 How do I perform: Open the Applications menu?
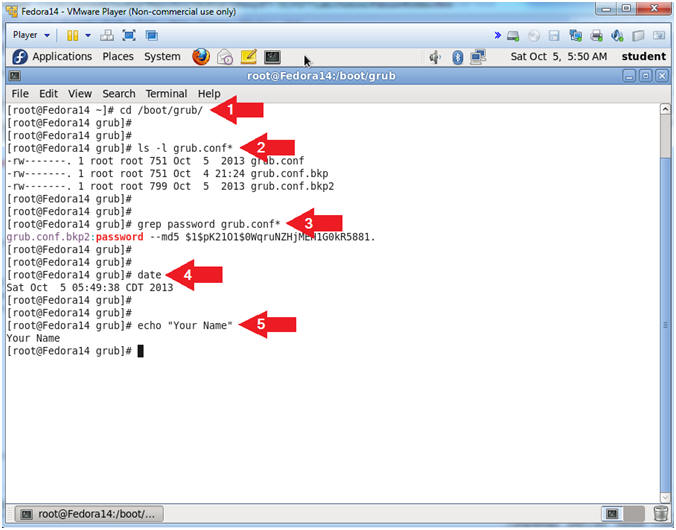[62, 56]
